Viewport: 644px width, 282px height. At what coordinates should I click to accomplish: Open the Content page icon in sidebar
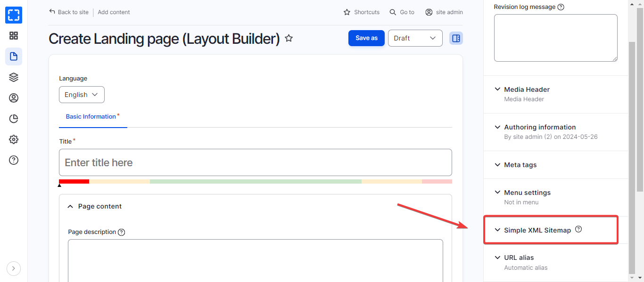pyautogui.click(x=14, y=56)
